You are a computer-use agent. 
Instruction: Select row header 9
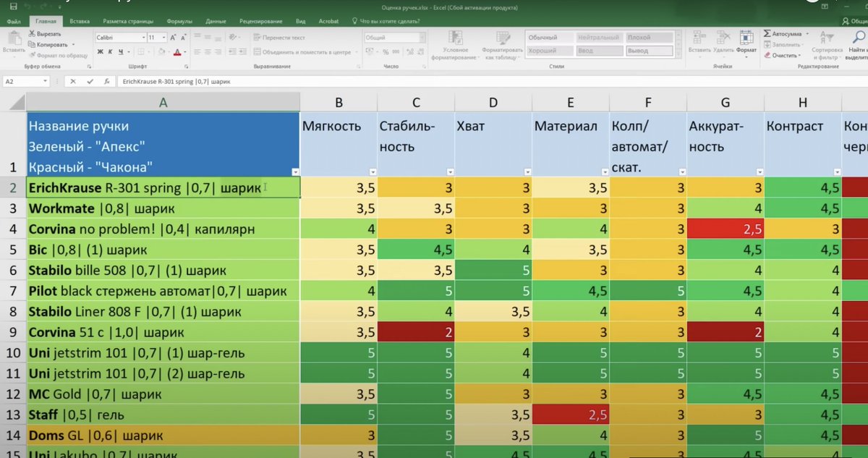click(13, 333)
